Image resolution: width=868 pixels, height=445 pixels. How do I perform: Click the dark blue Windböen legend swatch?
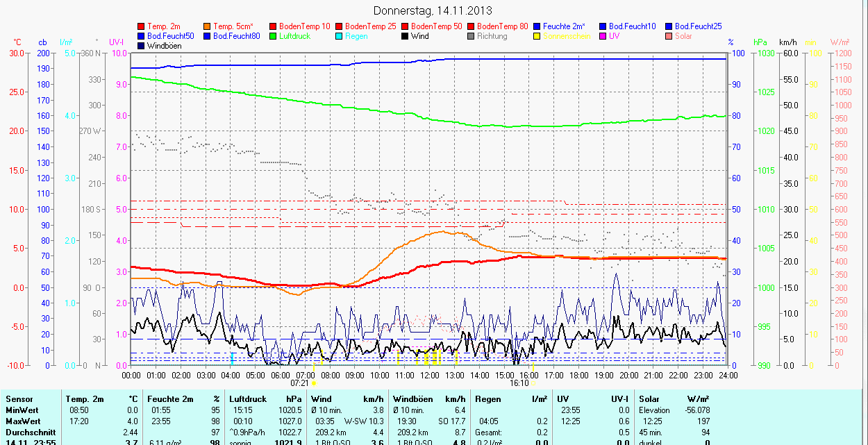coord(142,46)
